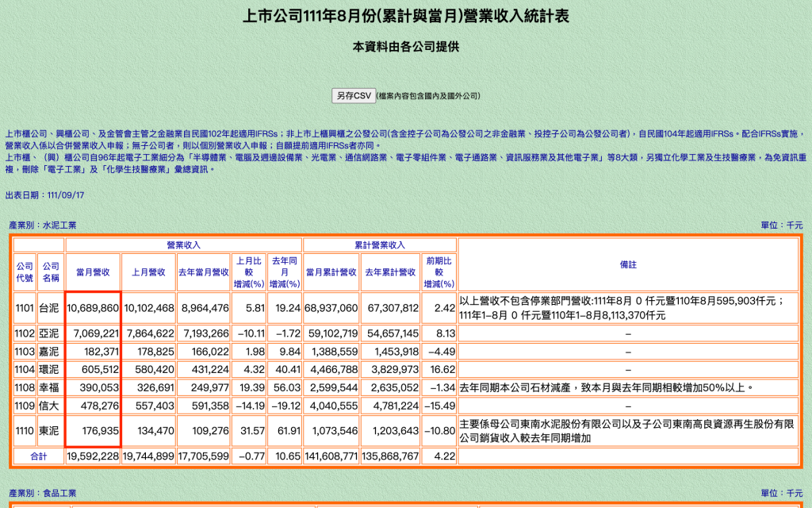This screenshot has width=812, height=508.
Task: Click 東泥 revenue value 176,935
Action: [94, 431]
